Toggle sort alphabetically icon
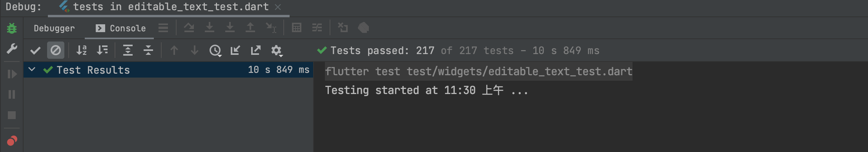Screen dimensions: 868x152 pos(82,50)
